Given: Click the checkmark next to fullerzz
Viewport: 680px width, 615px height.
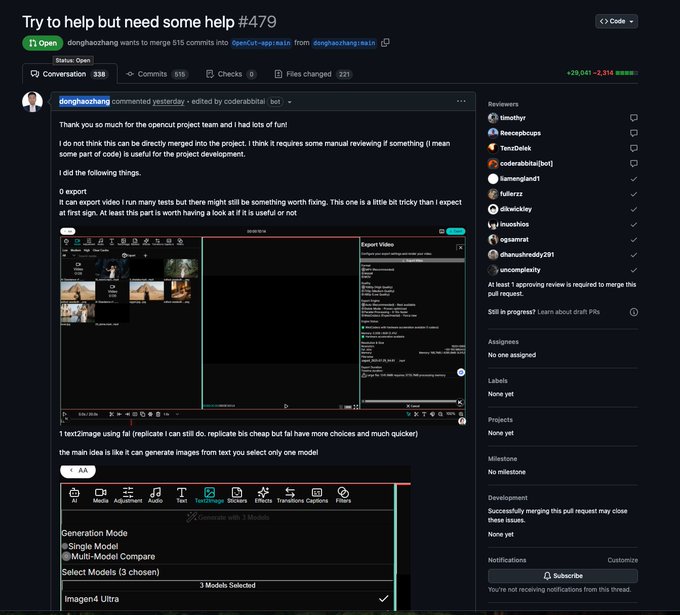Looking at the screenshot, I should 633,194.
